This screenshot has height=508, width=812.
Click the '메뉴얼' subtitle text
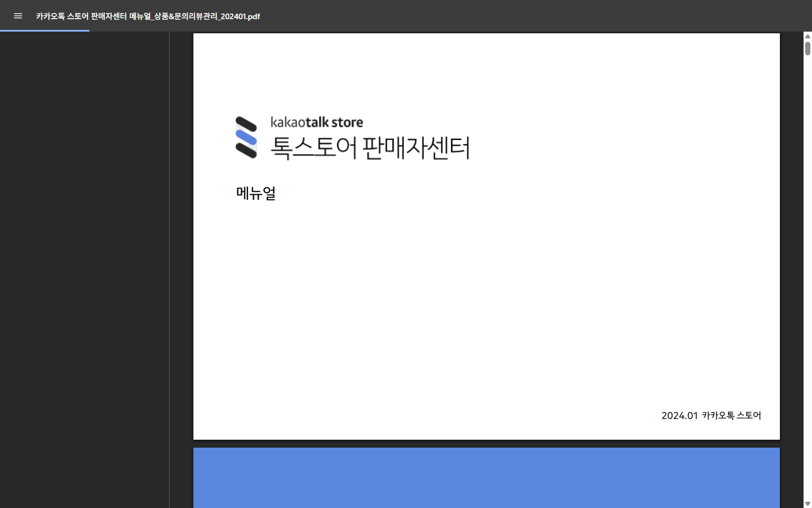[256, 193]
